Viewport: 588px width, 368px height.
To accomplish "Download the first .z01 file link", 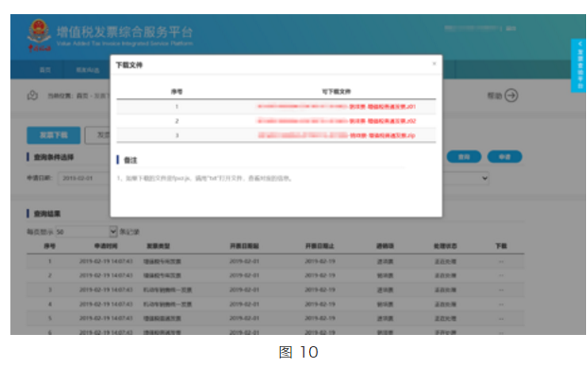I will point(337,107).
